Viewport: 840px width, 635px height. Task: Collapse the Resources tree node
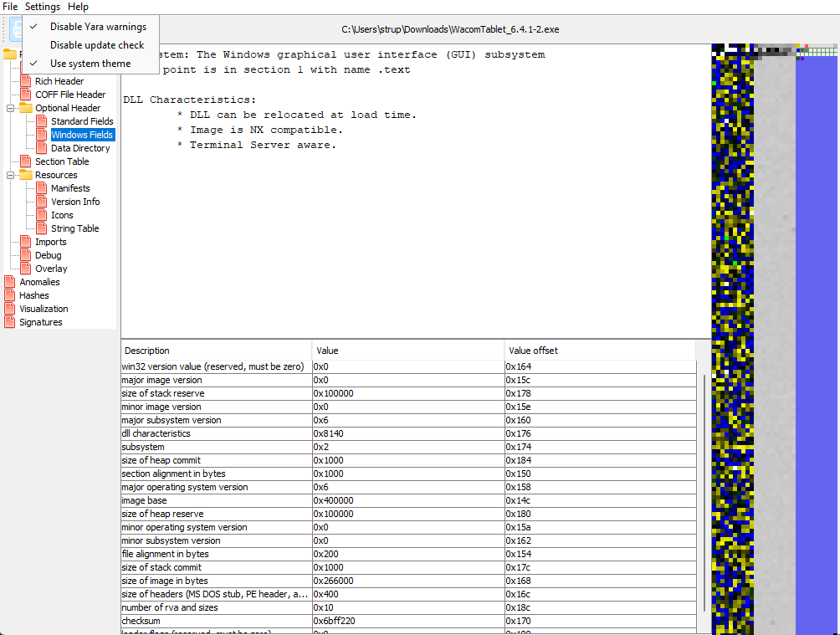click(x=11, y=175)
